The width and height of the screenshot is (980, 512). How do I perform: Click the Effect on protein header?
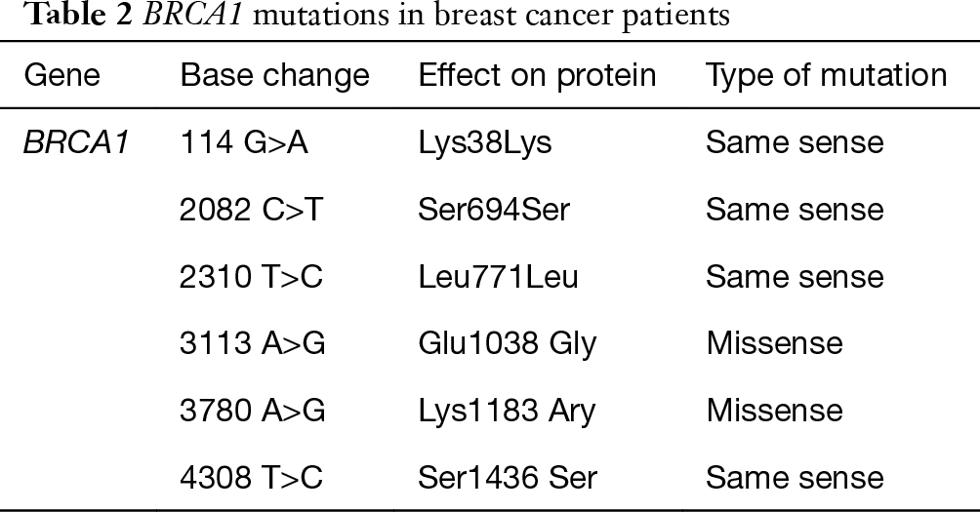click(x=537, y=75)
